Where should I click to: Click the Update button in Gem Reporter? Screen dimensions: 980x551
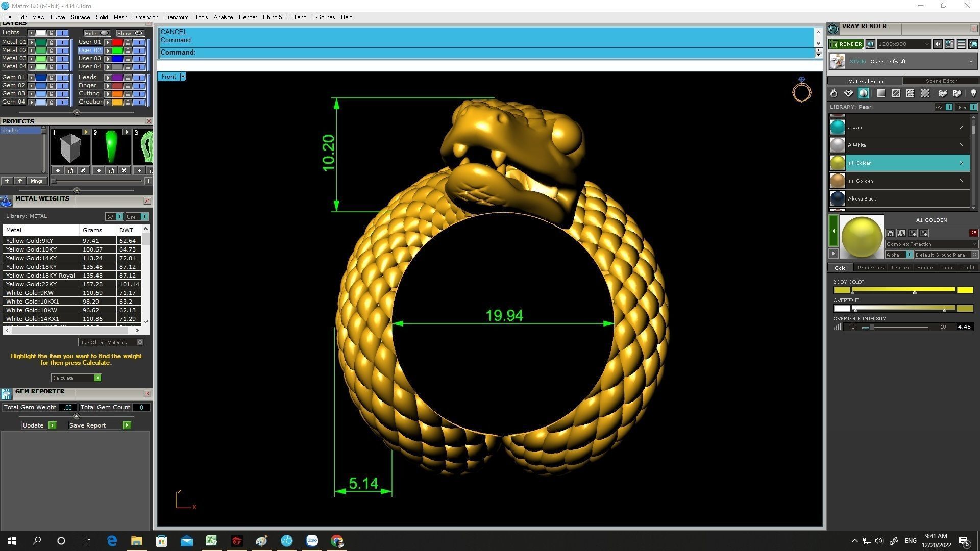click(x=39, y=425)
